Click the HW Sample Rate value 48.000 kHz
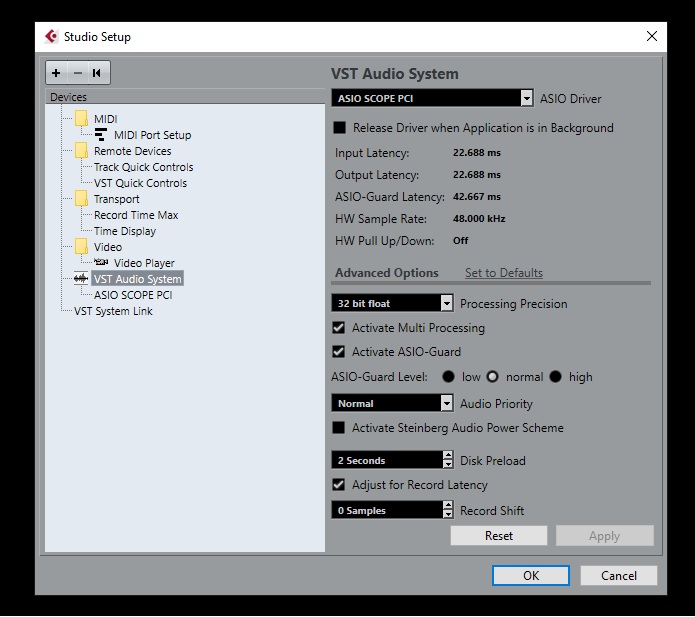Screen dimensions: 695x617 coord(479,219)
